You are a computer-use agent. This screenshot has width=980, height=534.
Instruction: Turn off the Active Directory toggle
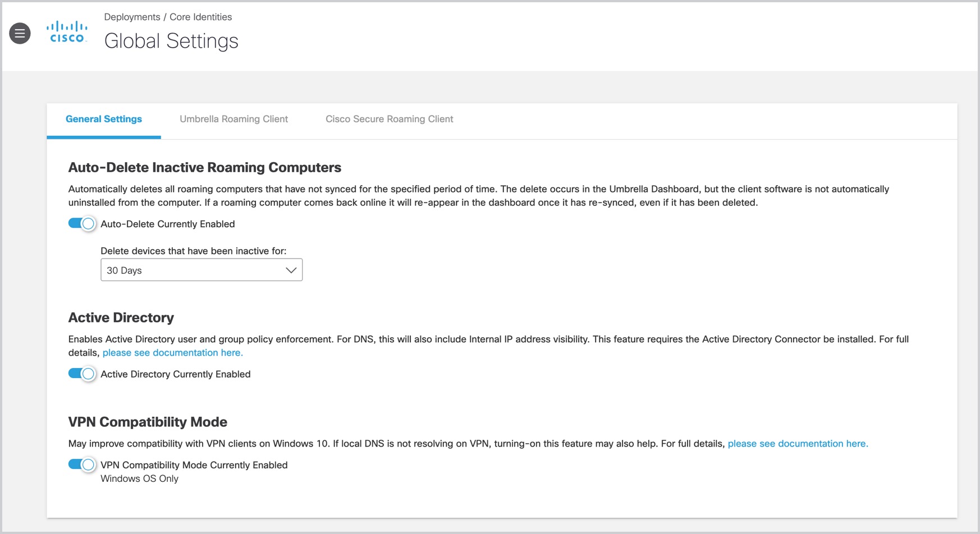click(x=82, y=374)
